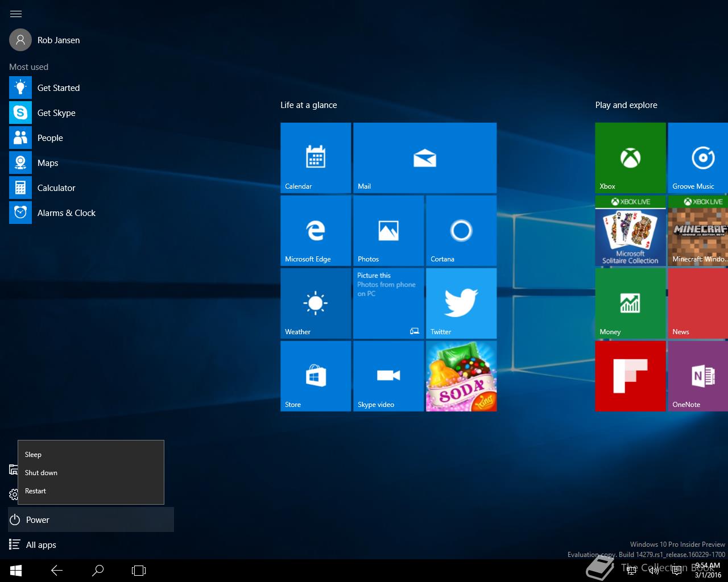
Task: Launch Get Started from Most used
Action: [x=45, y=88]
